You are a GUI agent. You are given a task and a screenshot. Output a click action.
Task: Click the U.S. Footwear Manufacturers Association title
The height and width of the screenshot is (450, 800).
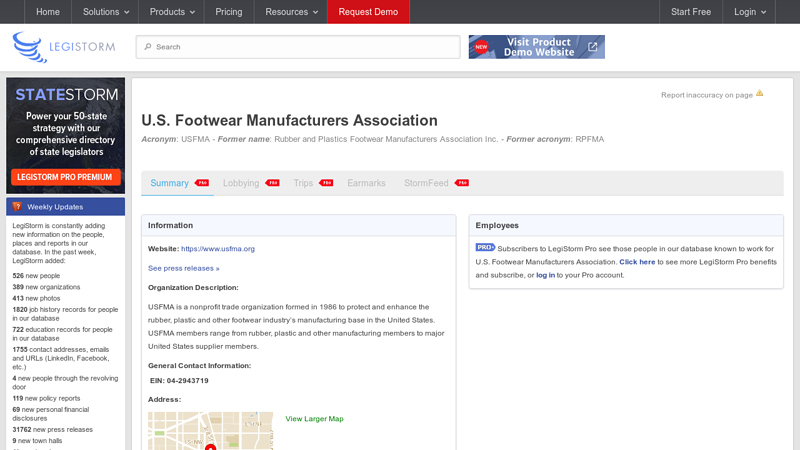[x=289, y=120]
